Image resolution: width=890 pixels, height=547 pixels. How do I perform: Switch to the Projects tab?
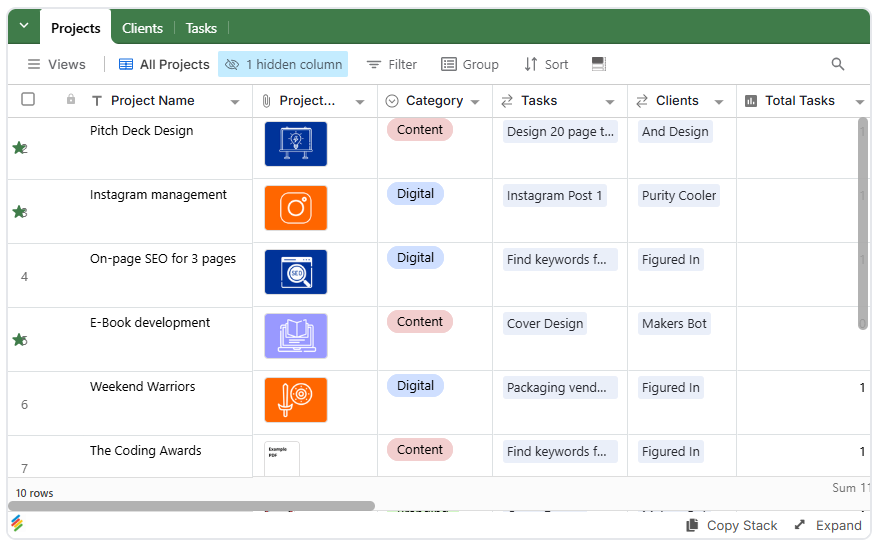click(75, 28)
